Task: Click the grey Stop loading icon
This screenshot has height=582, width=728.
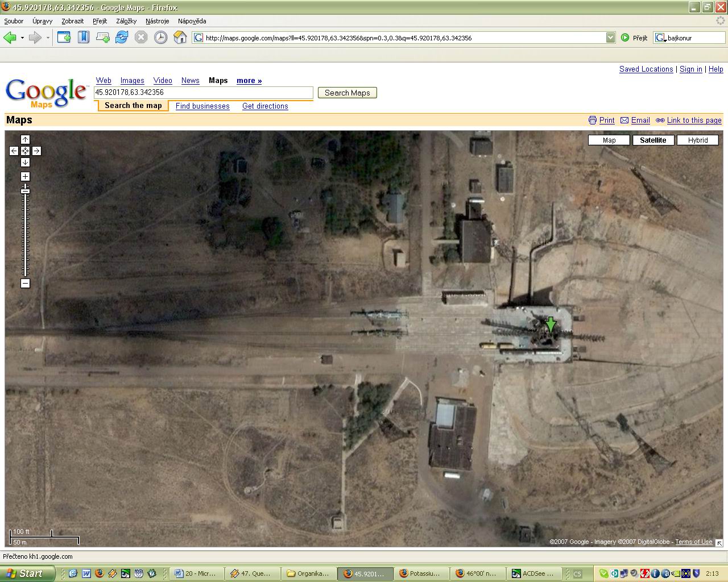Action: [141, 38]
